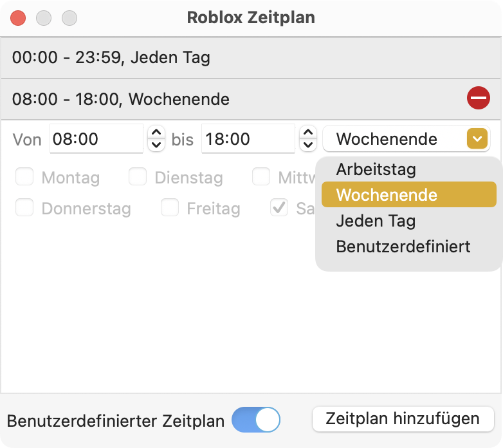Increase the bis end time with stepper

(308, 133)
